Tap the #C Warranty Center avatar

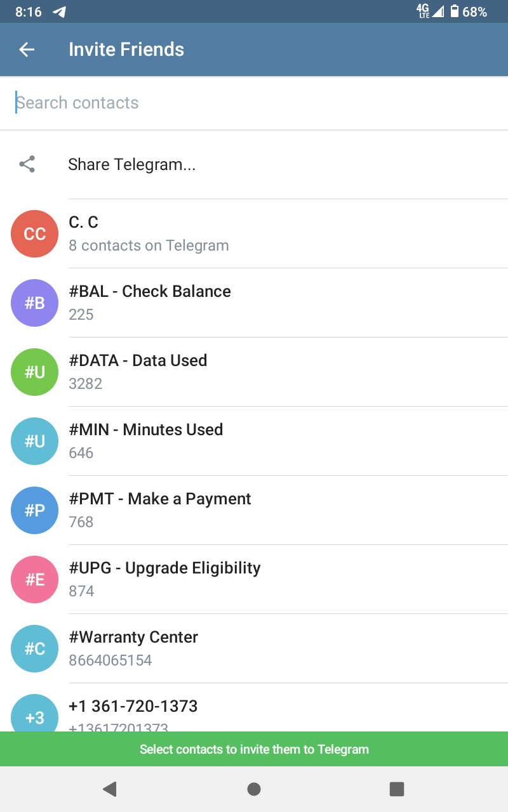coord(35,648)
